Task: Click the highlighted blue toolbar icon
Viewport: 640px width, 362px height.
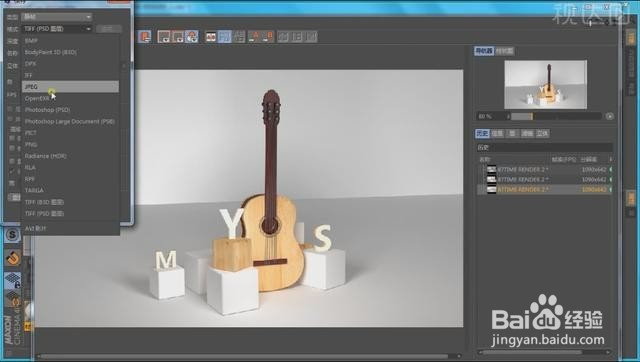Action: 224,37
